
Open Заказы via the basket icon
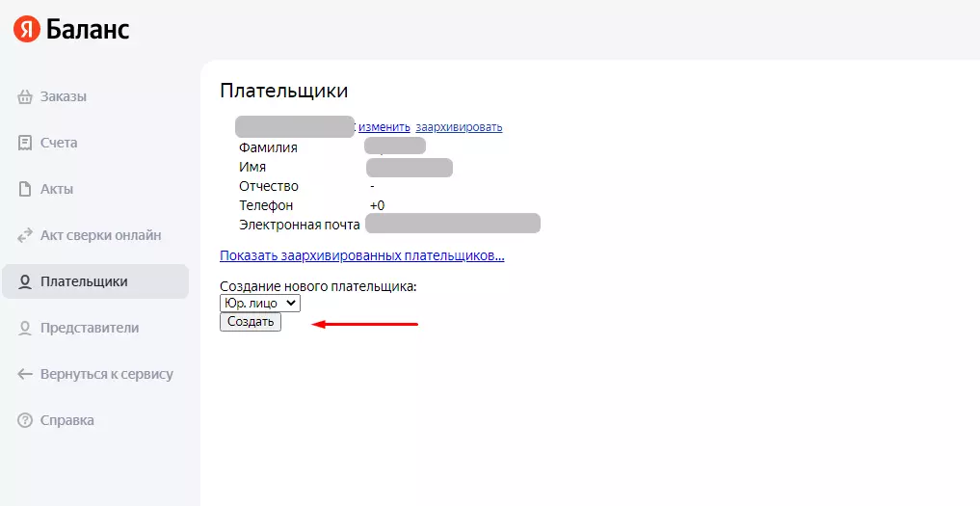tap(24, 97)
